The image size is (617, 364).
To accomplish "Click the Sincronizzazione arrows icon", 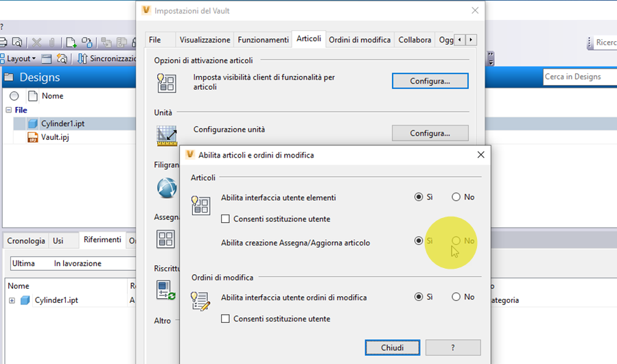I will click(x=82, y=58).
